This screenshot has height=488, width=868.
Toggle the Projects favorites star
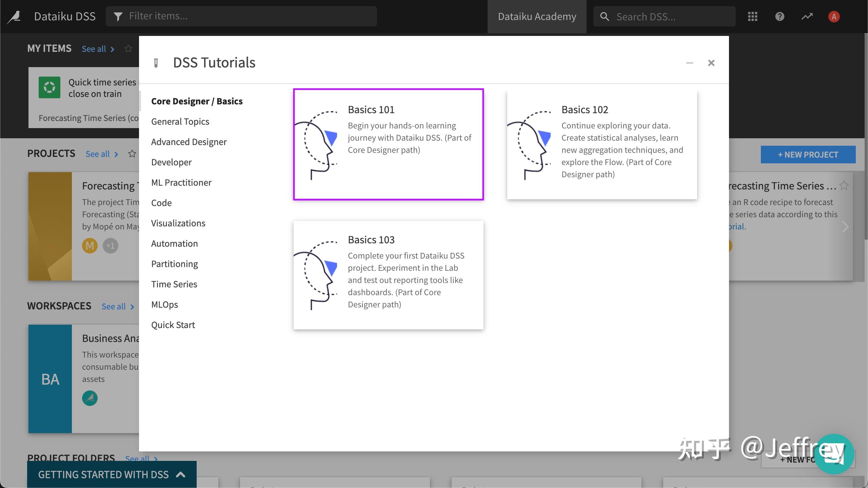click(x=132, y=154)
